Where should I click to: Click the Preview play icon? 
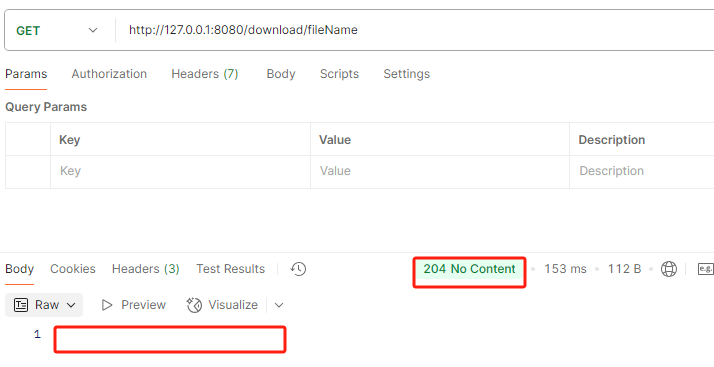(x=107, y=305)
